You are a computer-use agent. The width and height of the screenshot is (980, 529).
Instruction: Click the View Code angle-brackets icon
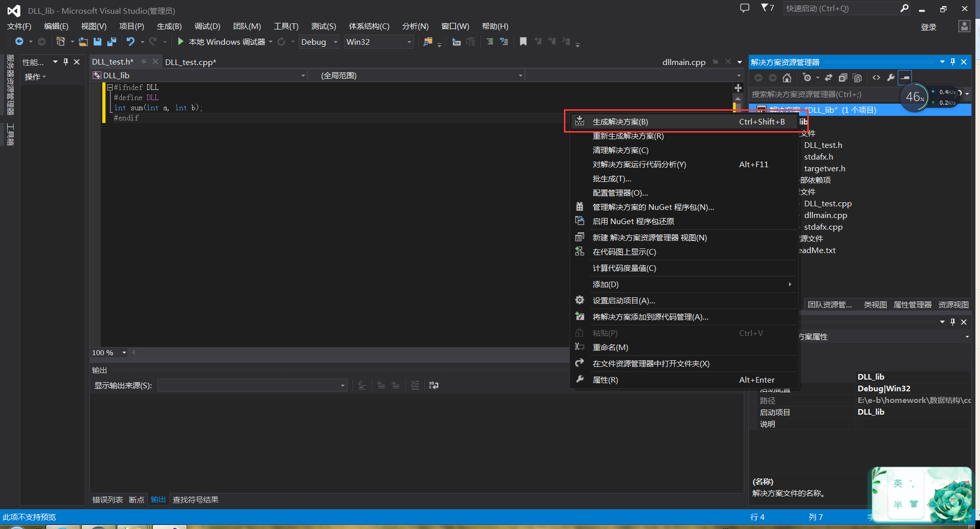pyautogui.click(x=876, y=78)
